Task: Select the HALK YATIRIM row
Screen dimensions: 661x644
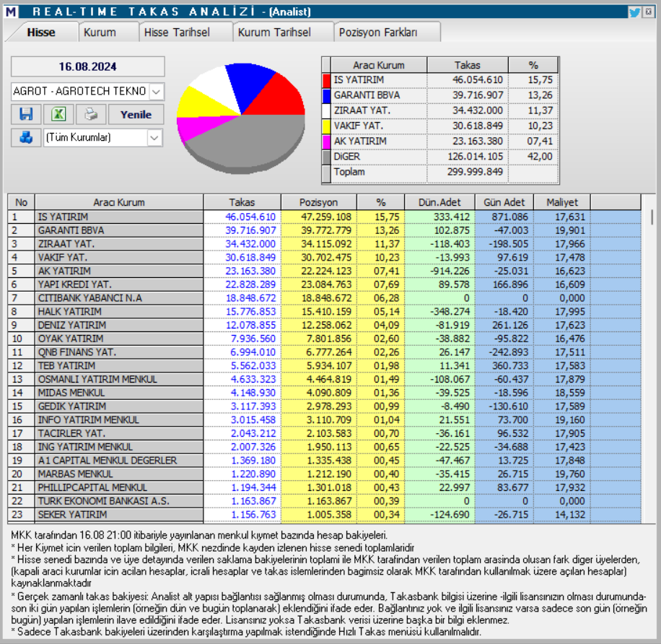Action: [325, 312]
